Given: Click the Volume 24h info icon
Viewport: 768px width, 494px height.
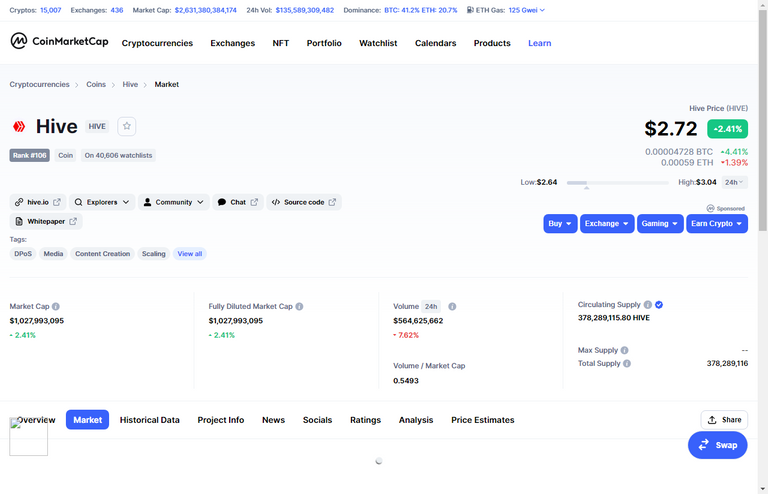Looking at the screenshot, I should point(452,306).
